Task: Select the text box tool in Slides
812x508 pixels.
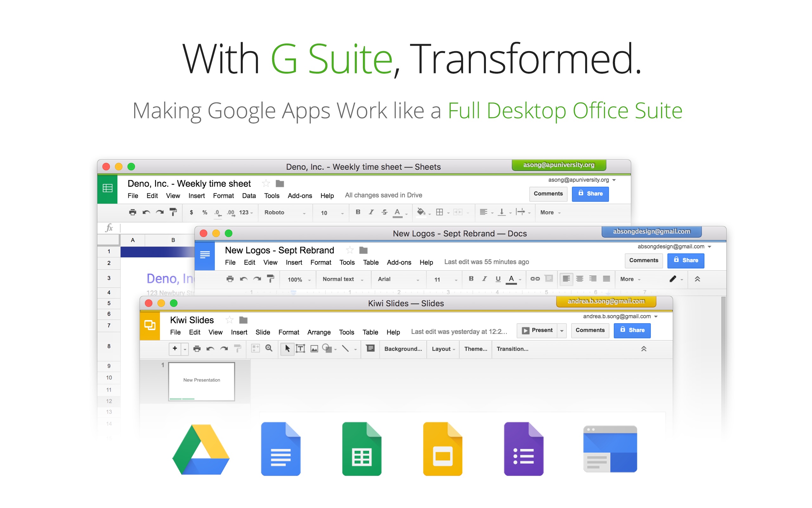Action: pyautogui.click(x=301, y=349)
